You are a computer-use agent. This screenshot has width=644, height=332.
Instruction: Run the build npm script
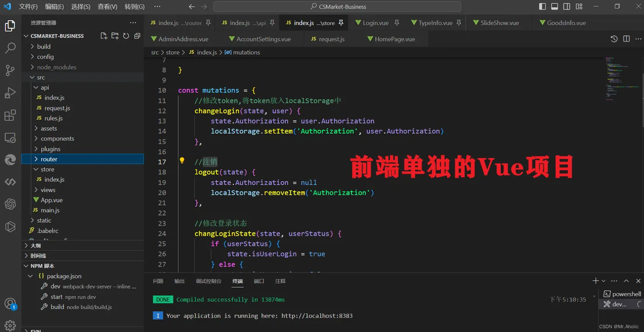click(x=83, y=307)
